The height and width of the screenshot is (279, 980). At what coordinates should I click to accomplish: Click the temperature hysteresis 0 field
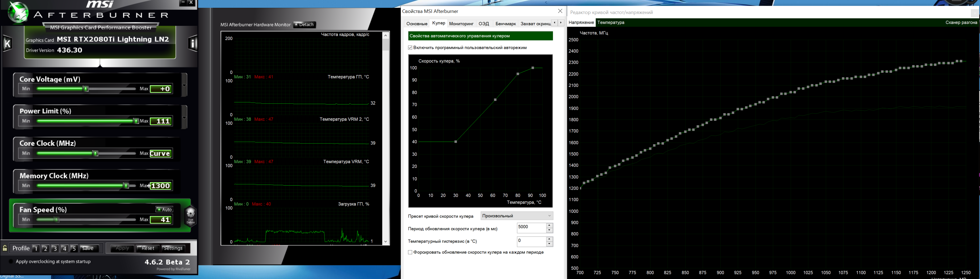point(532,241)
